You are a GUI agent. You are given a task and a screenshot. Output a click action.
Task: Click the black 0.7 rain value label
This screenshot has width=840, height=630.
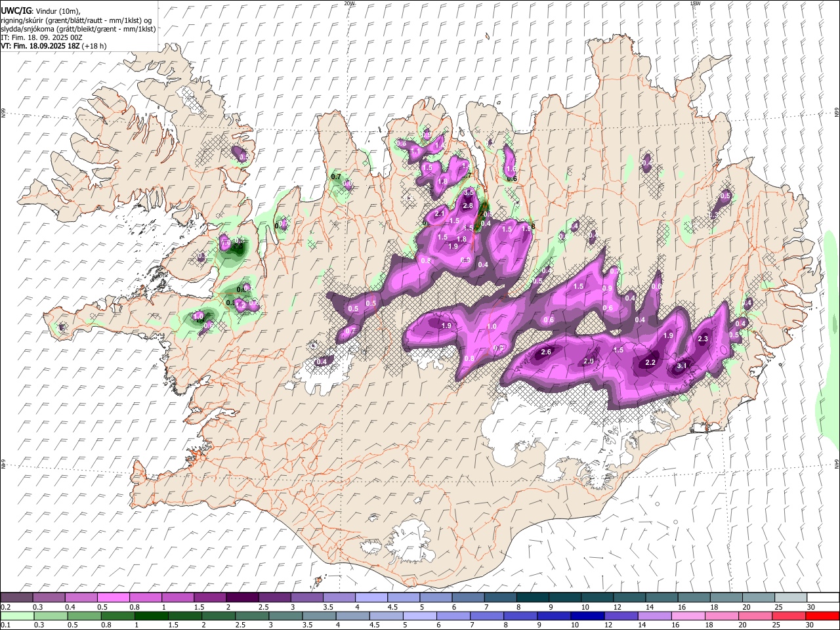tap(336, 177)
